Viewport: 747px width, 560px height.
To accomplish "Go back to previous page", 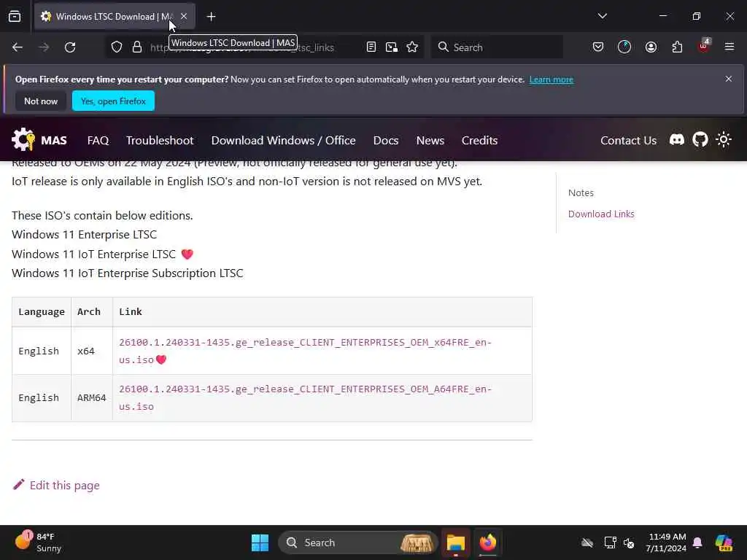I will point(18,47).
